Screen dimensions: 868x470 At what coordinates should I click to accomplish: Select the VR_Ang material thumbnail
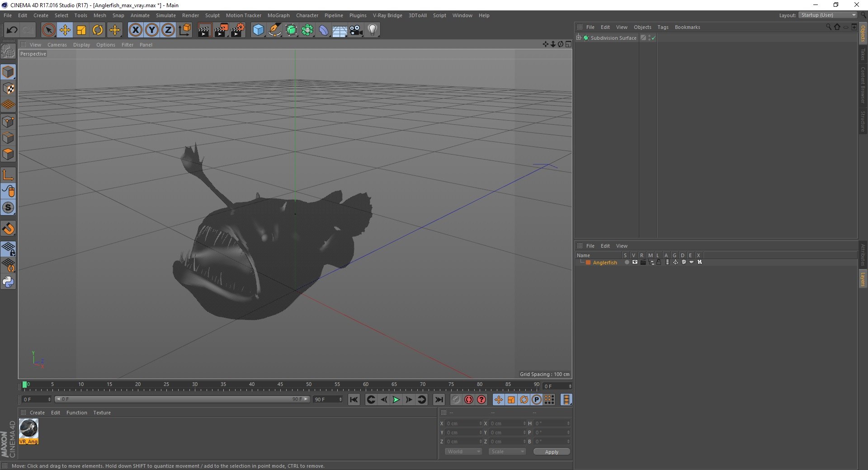click(28, 432)
